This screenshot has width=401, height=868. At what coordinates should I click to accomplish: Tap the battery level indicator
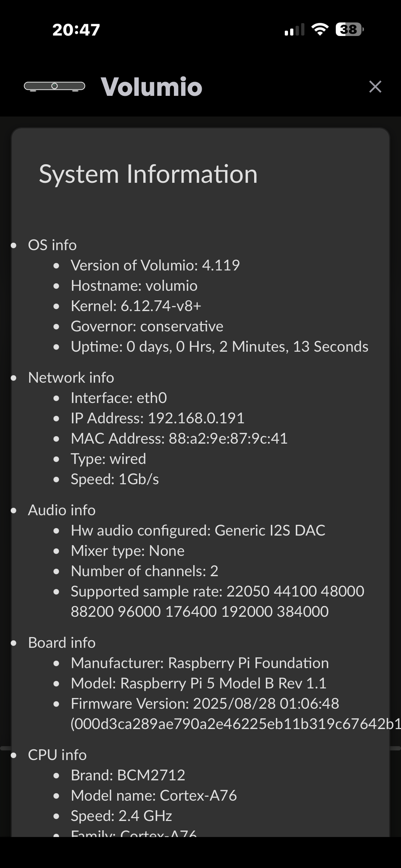349,29
